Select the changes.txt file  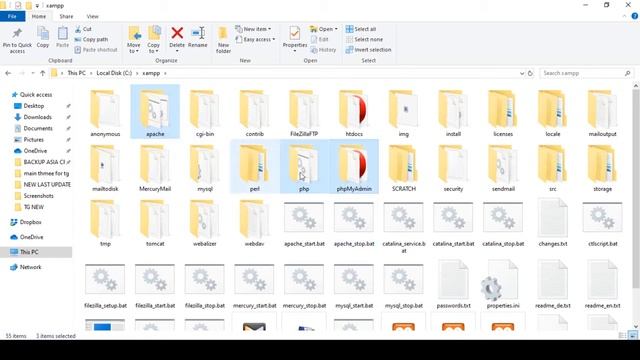pos(553,223)
